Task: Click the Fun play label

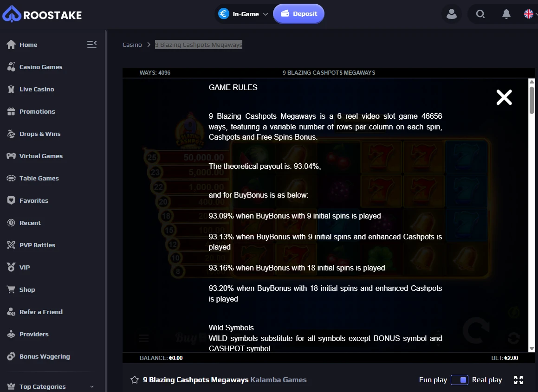Action: click(x=433, y=379)
